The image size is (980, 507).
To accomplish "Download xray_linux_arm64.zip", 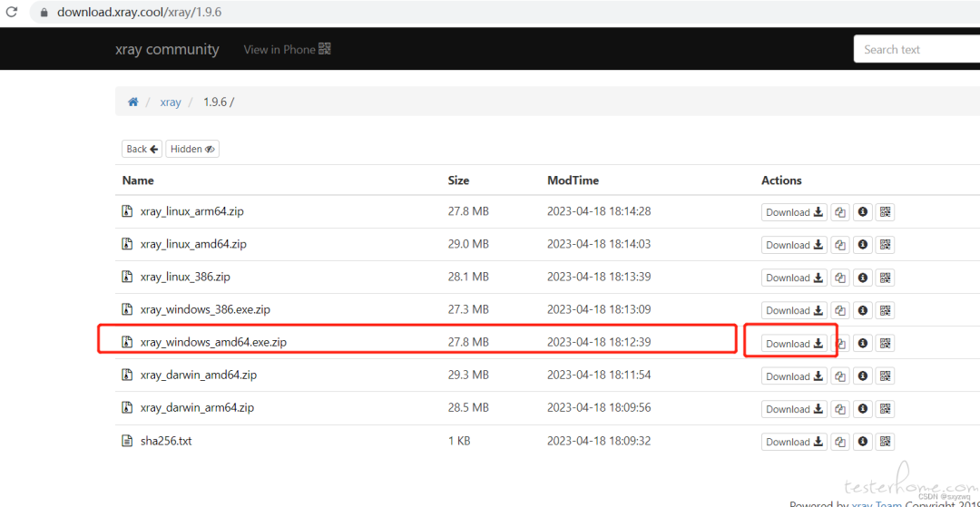I will click(794, 212).
